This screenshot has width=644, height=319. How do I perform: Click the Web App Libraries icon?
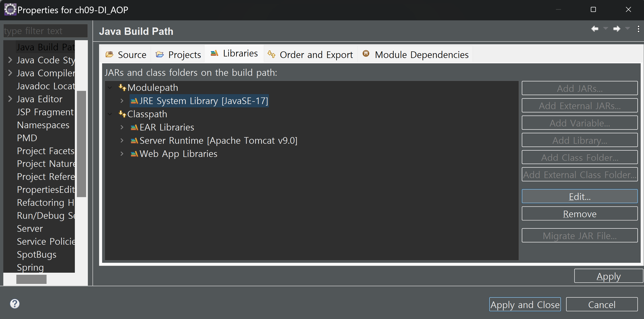(x=134, y=154)
